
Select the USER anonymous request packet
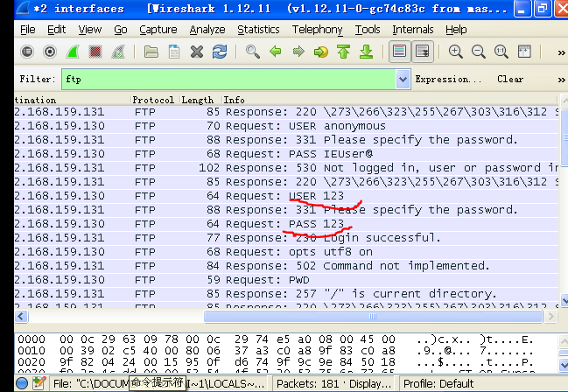click(x=286, y=126)
